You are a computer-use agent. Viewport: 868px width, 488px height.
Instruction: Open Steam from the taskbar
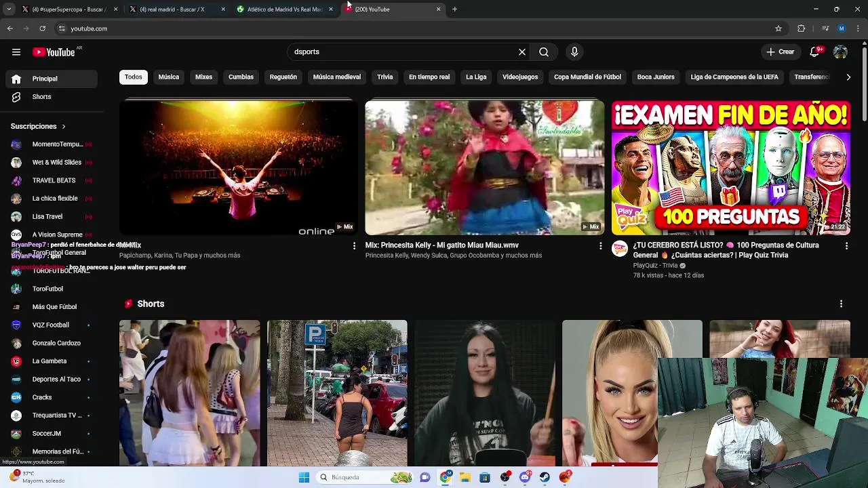tap(545, 477)
